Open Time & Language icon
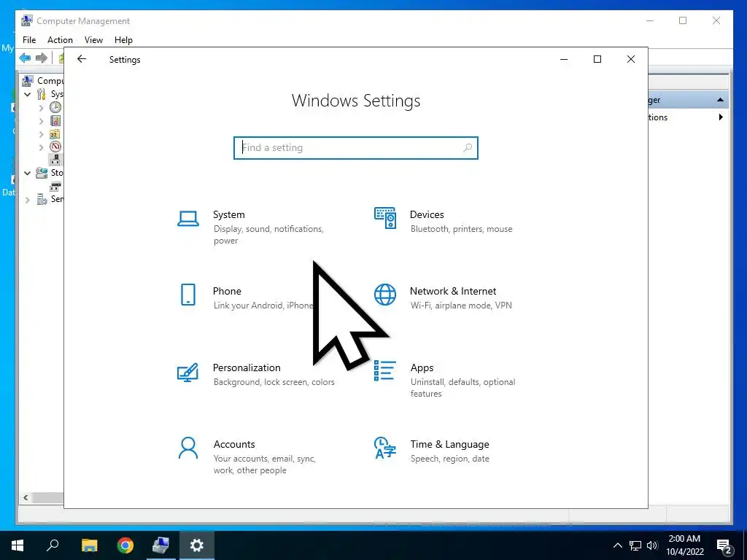The height and width of the screenshot is (560, 747). (x=385, y=448)
